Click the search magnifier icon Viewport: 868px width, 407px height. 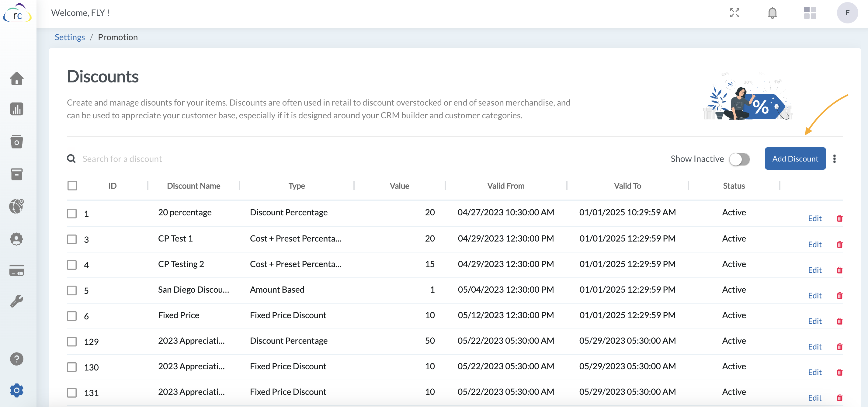click(71, 158)
